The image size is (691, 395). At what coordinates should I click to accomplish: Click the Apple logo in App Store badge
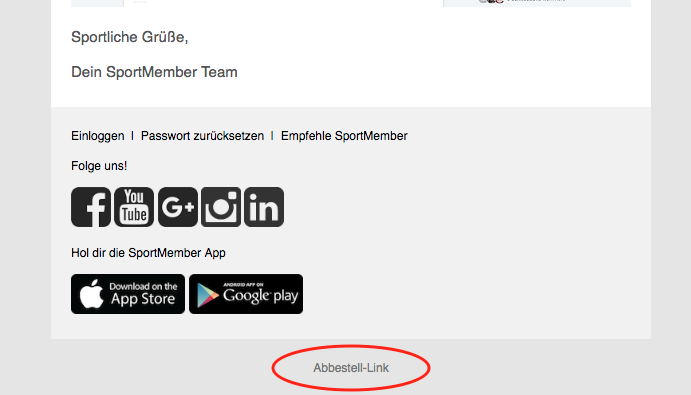[x=92, y=294]
